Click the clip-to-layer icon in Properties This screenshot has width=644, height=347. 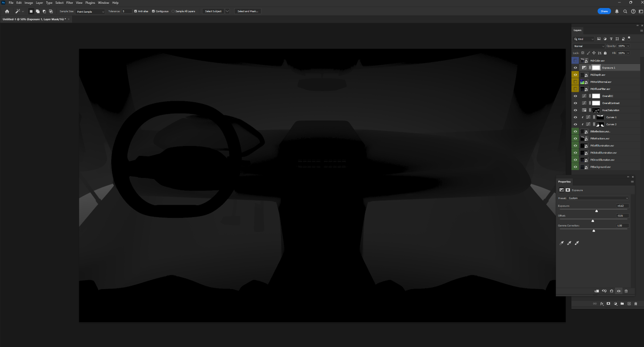pyautogui.click(x=596, y=291)
